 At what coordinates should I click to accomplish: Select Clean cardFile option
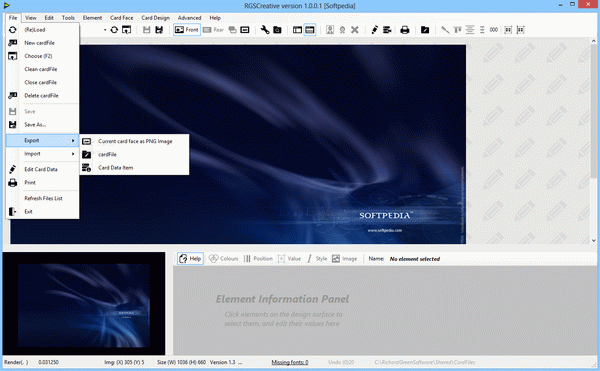click(x=42, y=69)
